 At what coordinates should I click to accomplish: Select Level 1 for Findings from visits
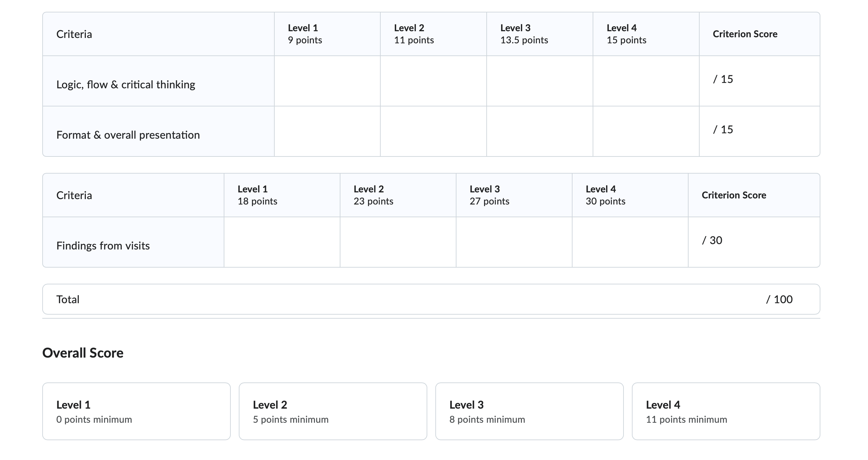282,242
